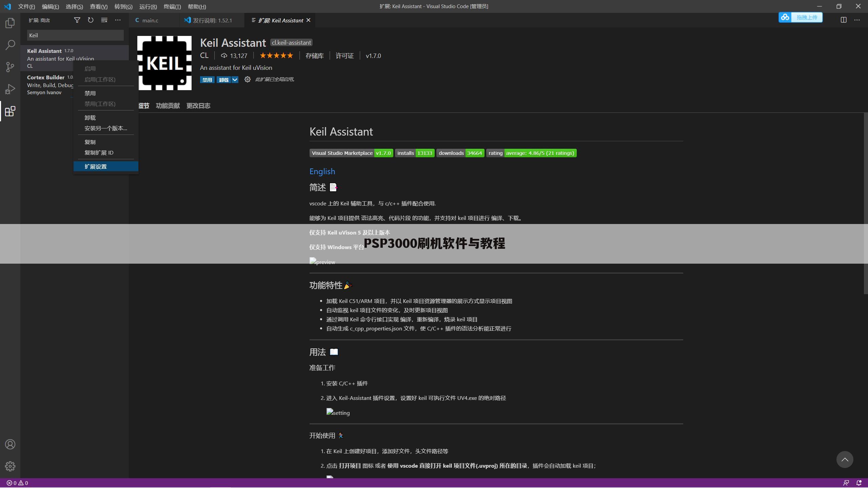This screenshot has height=488, width=868.
Task: Click the cloud drag-upload widget
Action: click(x=801, y=17)
